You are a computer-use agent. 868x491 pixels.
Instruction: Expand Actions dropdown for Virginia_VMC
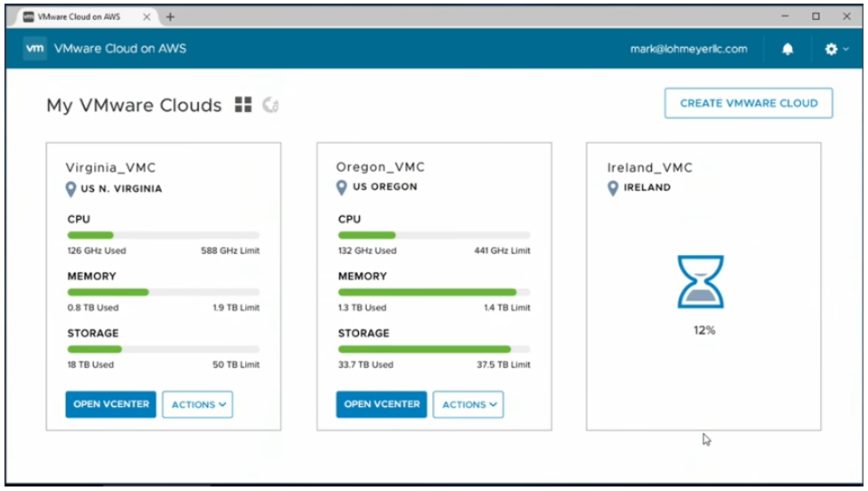click(x=198, y=405)
